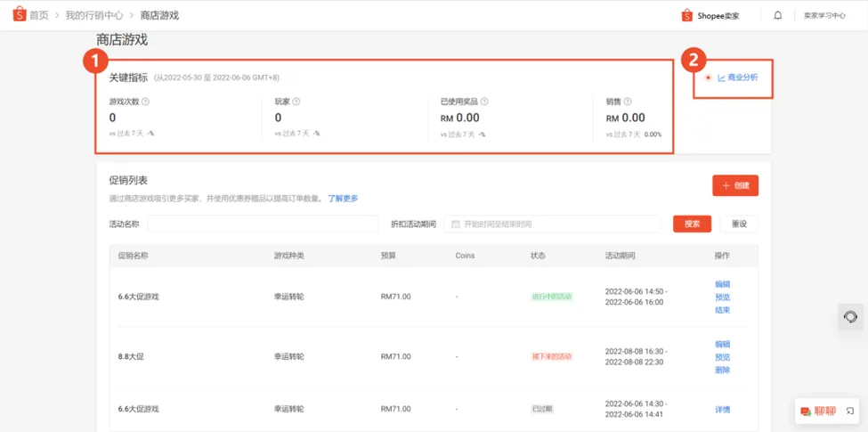Click the 活动期间 column header
The width and height of the screenshot is (868, 432).
(620, 256)
